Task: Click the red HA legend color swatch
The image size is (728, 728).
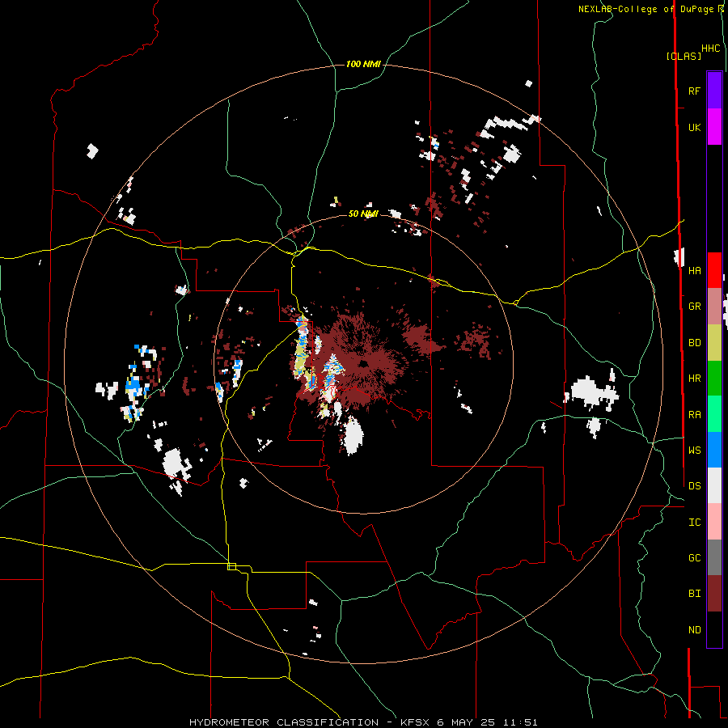Action: click(x=714, y=270)
